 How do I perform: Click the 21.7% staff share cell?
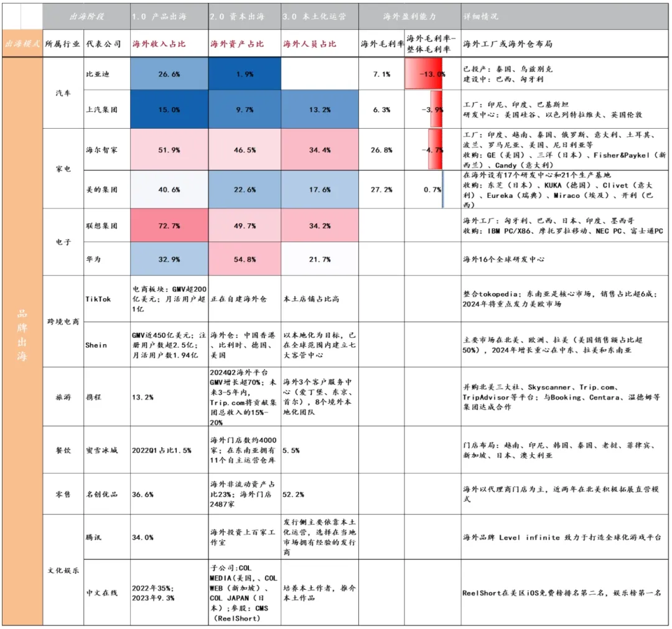320,259
